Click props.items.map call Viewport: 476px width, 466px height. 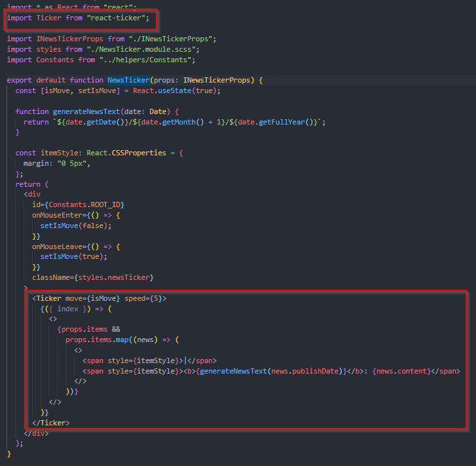97,340
